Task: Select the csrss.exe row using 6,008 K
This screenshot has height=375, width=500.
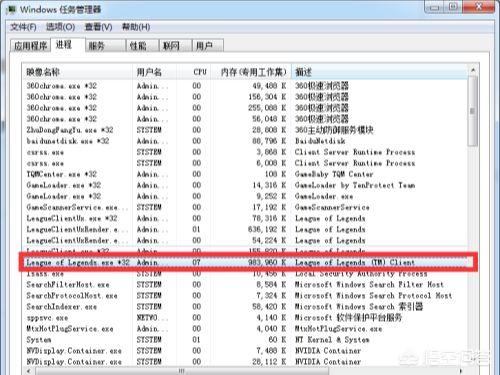Action: 245,163
